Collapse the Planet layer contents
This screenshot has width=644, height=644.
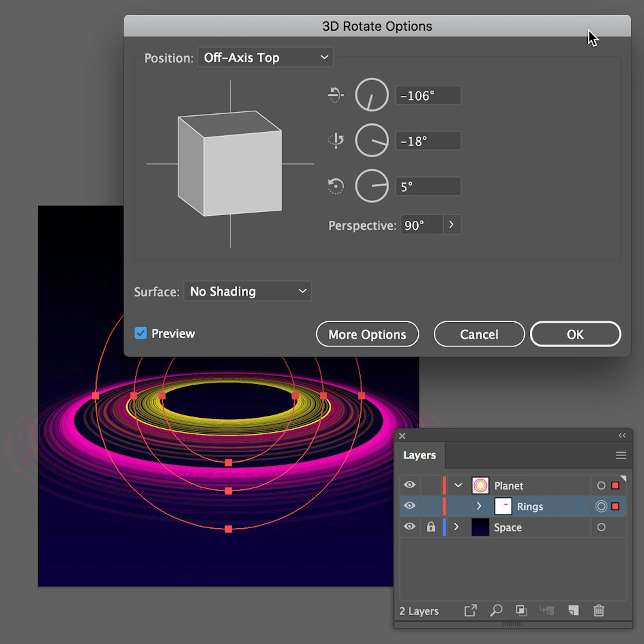pyautogui.click(x=458, y=485)
